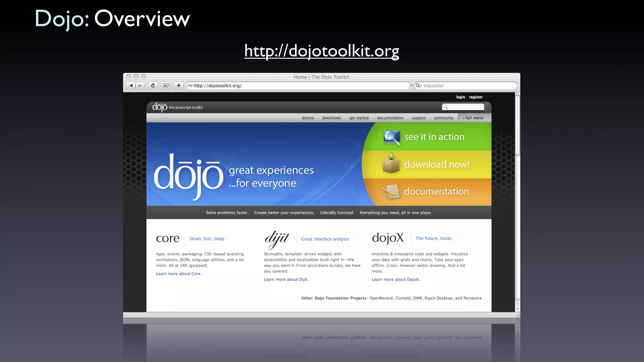Screen dimensions: 644x362
Task: Click the http://dojotoolkit.org slide link
Action: coord(322,51)
